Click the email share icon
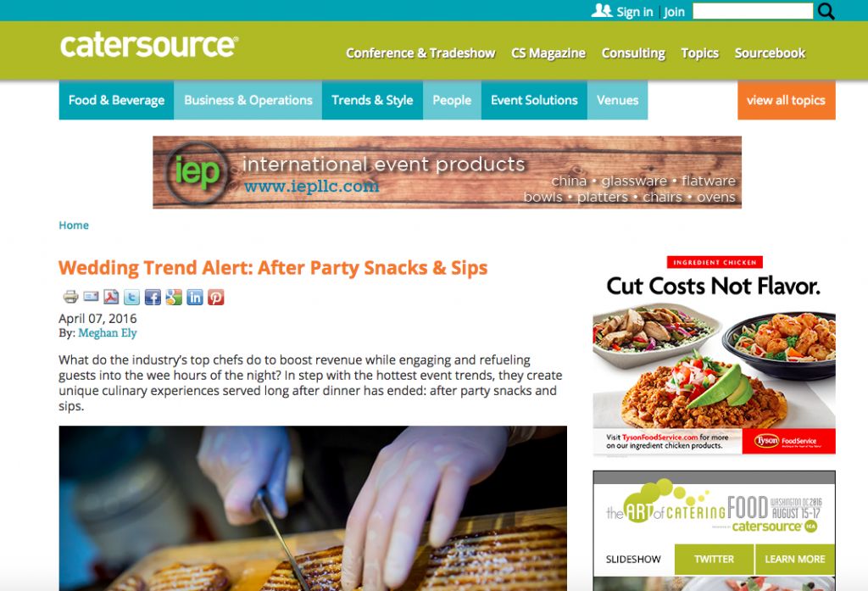Image resolution: width=868 pixels, height=591 pixels. pos(91,297)
